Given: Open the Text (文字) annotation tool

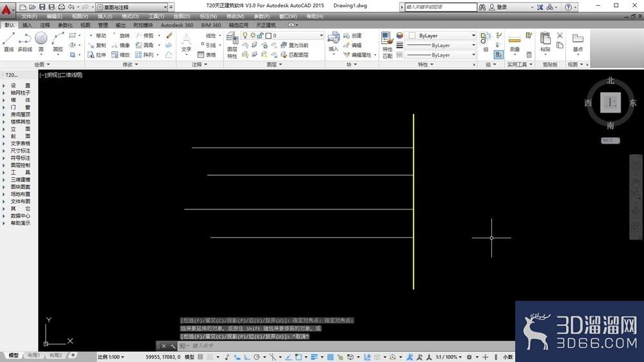Looking at the screenshot, I should [x=186, y=43].
